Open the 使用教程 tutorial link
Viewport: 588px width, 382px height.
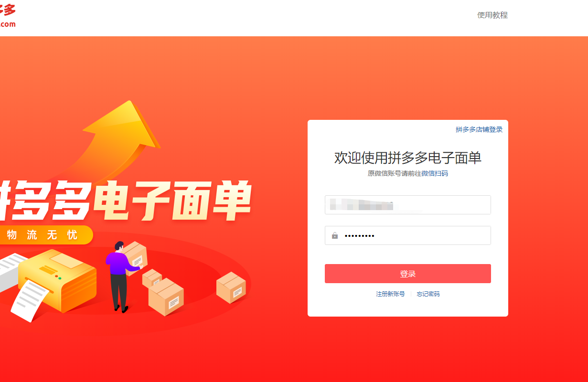pyautogui.click(x=492, y=15)
